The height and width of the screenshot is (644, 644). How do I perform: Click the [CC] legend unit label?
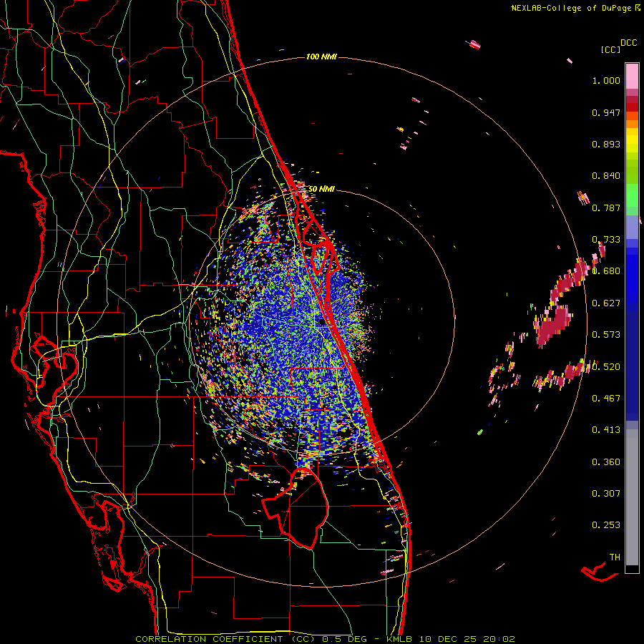coord(610,49)
